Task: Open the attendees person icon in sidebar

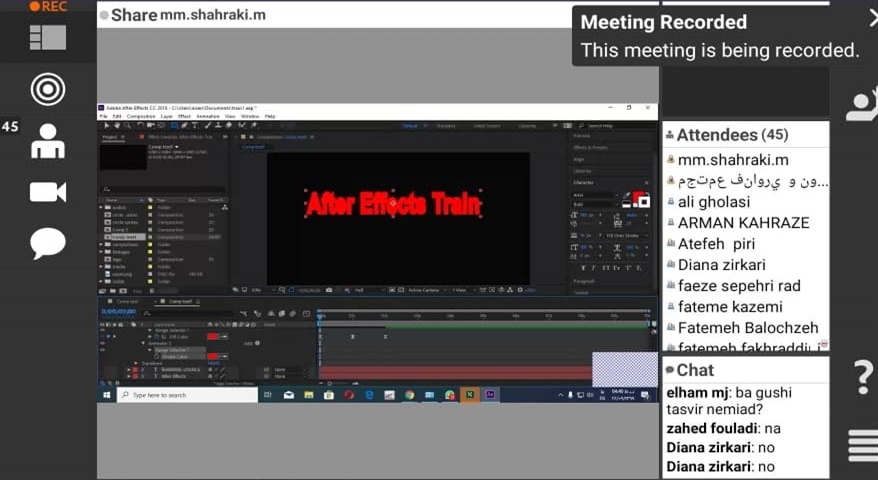Action: 48,141
